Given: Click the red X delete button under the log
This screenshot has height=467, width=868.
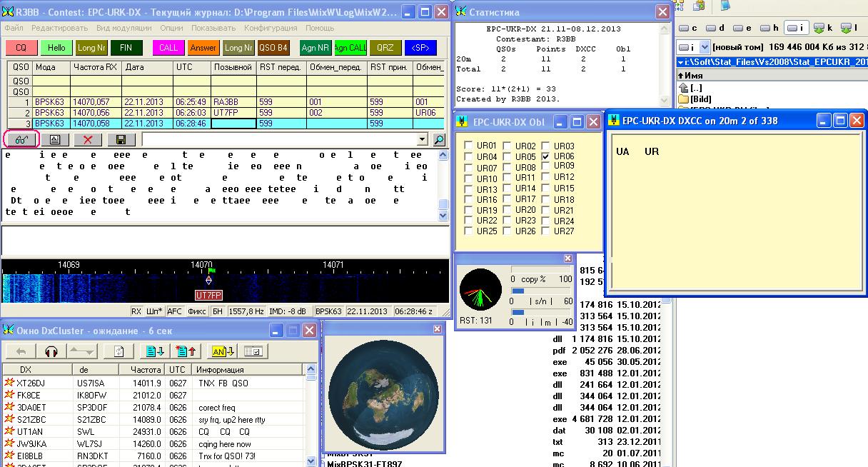Looking at the screenshot, I should 88,140.
